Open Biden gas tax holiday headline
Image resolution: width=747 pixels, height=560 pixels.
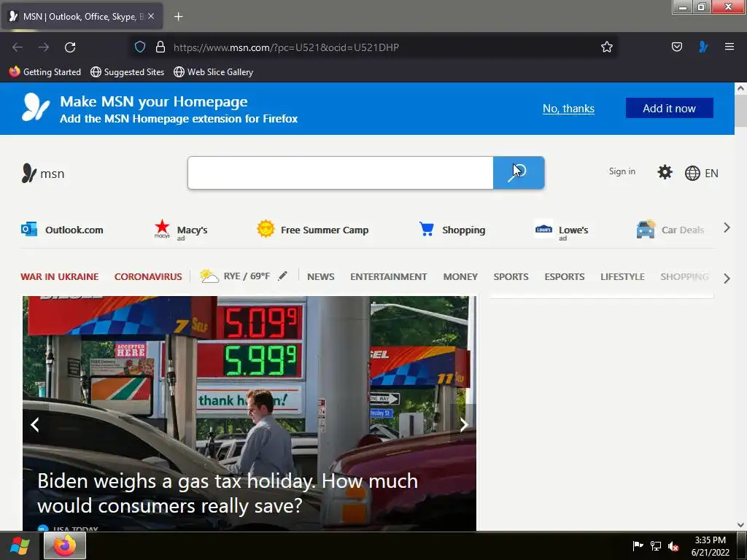point(228,494)
